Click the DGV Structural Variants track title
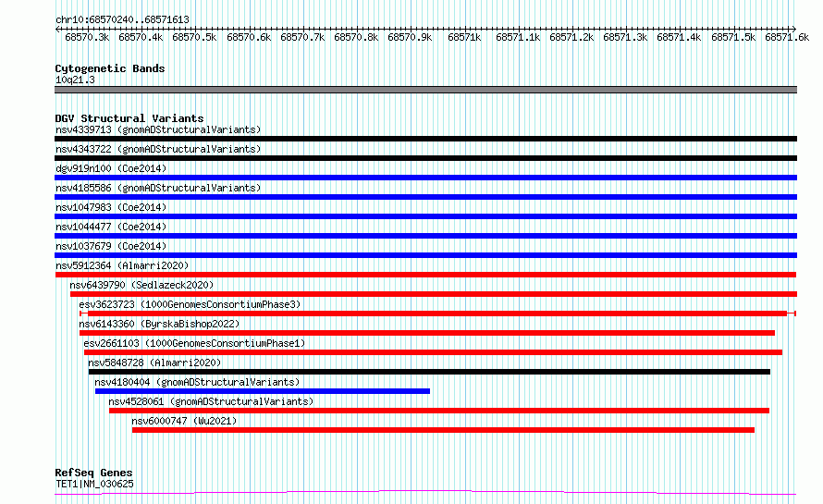The image size is (823, 504). pyautogui.click(x=129, y=118)
